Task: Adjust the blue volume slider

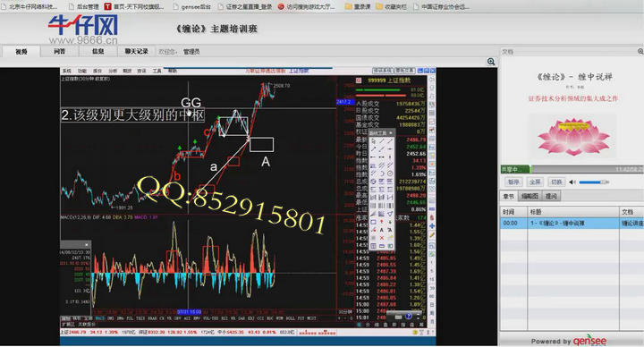Action: click(594, 182)
